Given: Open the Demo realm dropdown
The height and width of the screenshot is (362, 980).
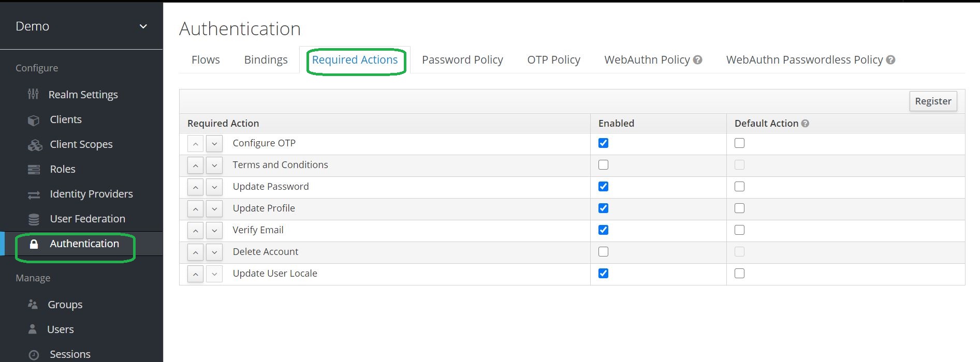Looking at the screenshot, I should 143,26.
